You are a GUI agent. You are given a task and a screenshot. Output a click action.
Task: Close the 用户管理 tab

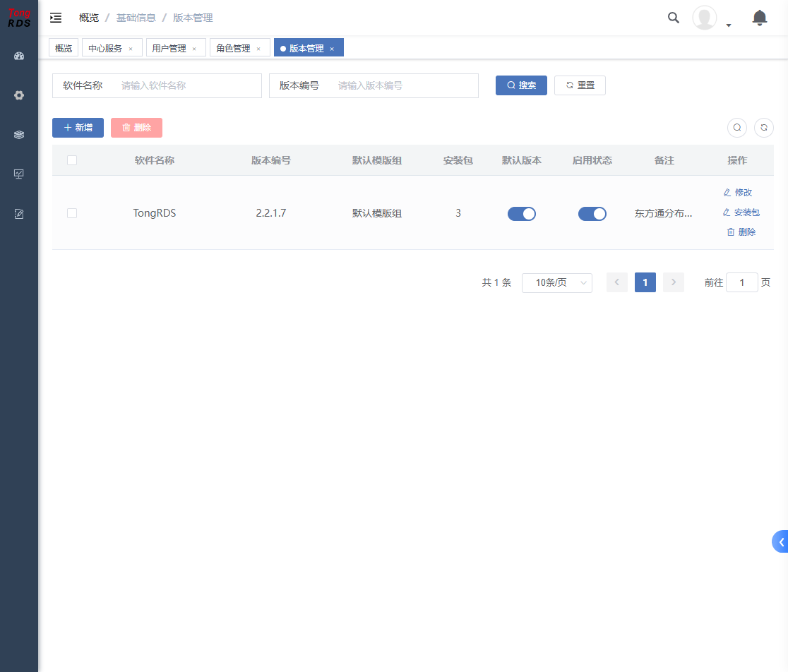pyautogui.click(x=194, y=49)
